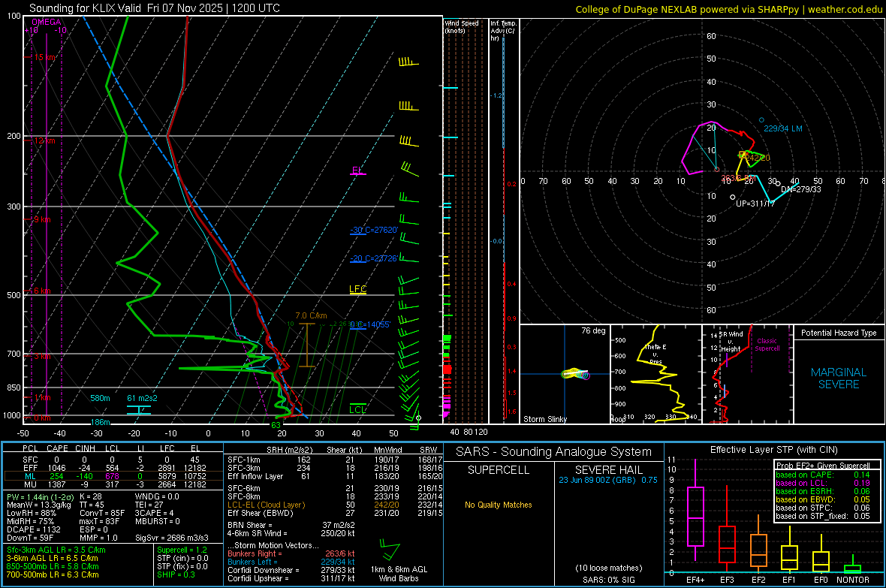This screenshot has height=588, width=886.
Task: Click 'SARS - Sounding Analogue System' heading
Action: (x=553, y=452)
